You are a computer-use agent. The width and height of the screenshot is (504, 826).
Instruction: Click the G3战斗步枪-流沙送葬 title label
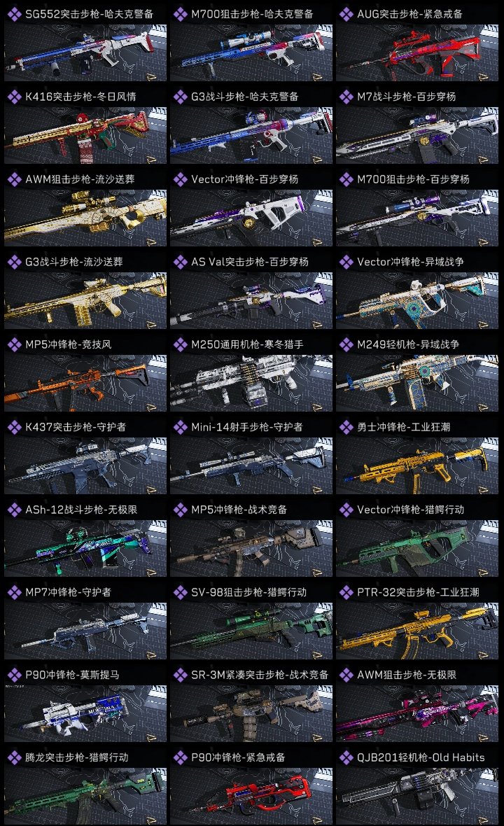click(74, 262)
